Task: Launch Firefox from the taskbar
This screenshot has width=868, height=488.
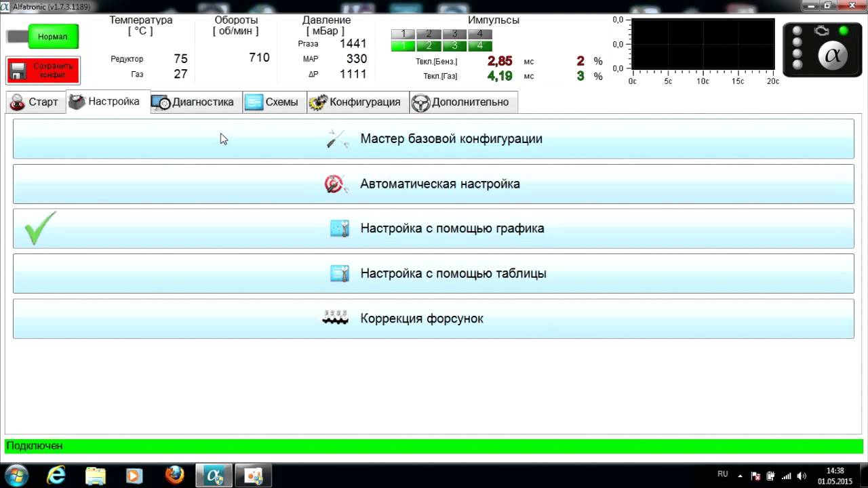Action: tap(174, 476)
